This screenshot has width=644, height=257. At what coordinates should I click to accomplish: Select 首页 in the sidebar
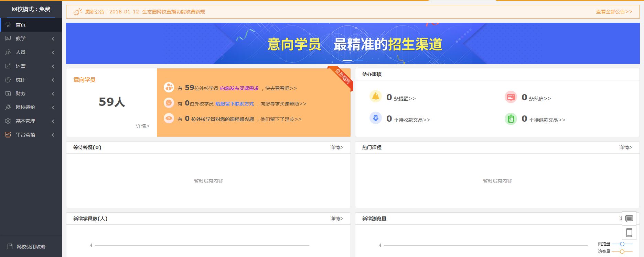(x=21, y=25)
